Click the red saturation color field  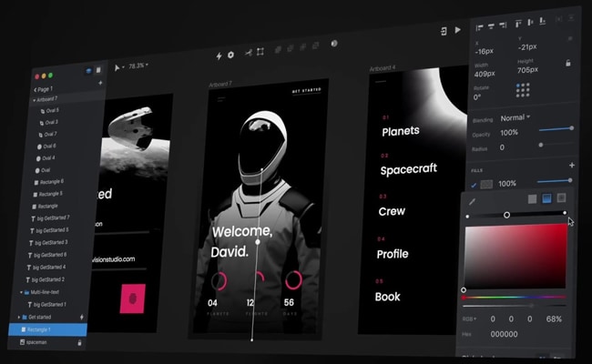pyautogui.click(x=515, y=257)
